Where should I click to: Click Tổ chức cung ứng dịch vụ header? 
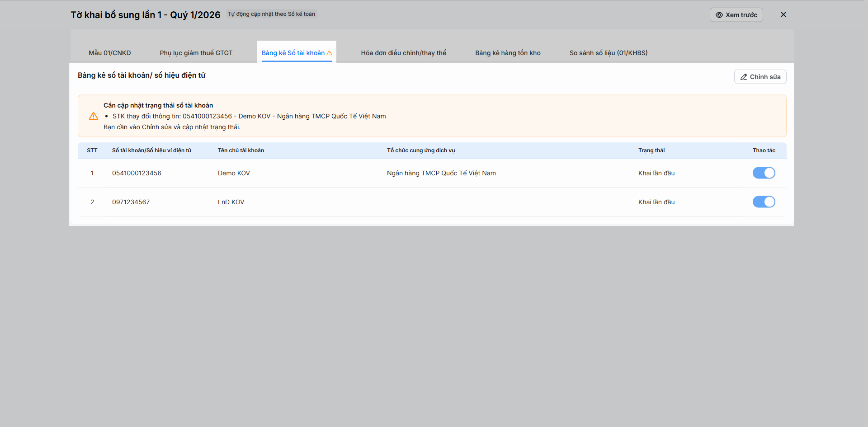pyautogui.click(x=421, y=150)
